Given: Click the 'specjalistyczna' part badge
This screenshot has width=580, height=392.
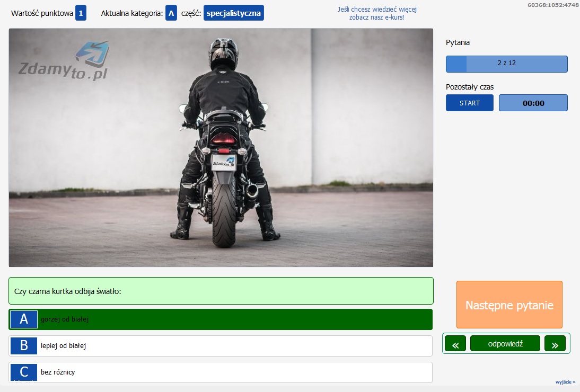Looking at the screenshot, I should [234, 13].
